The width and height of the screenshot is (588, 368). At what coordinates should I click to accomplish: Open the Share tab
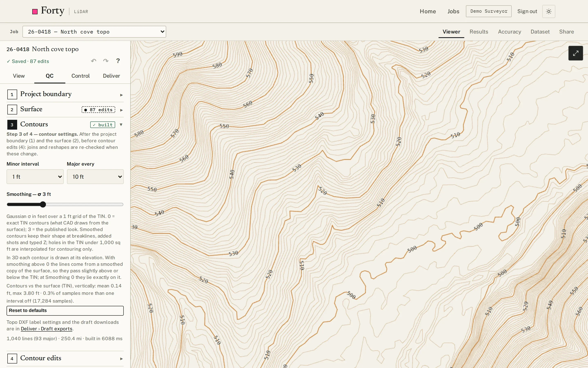tap(566, 32)
